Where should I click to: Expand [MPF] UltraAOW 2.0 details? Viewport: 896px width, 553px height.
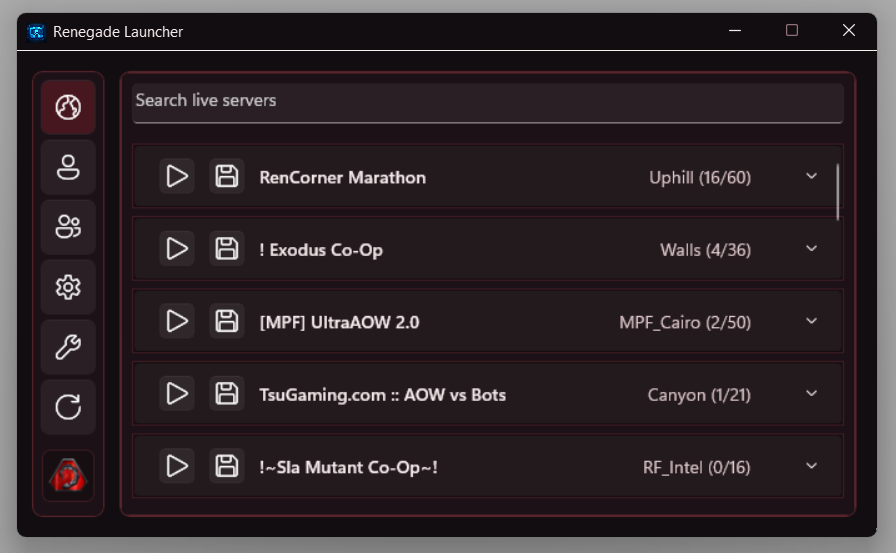tap(811, 321)
